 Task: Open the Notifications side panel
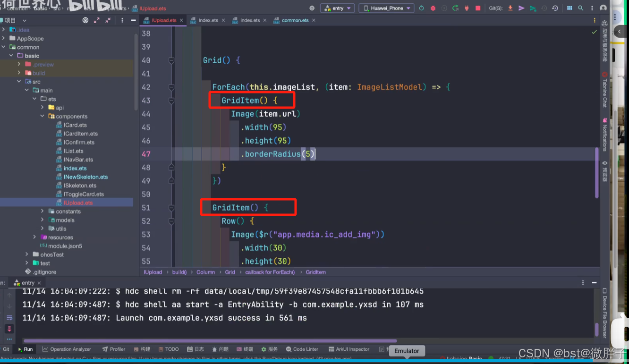(604, 135)
